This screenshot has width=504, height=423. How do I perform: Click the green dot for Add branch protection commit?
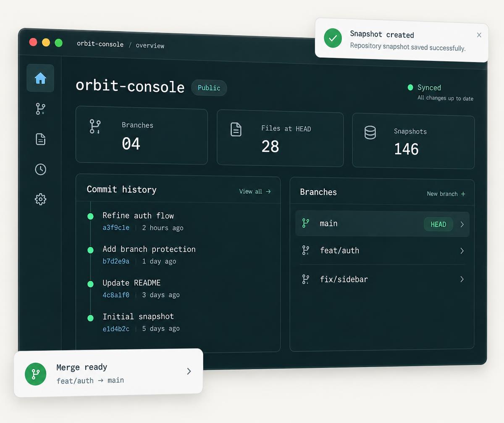(x=90, y=250)
